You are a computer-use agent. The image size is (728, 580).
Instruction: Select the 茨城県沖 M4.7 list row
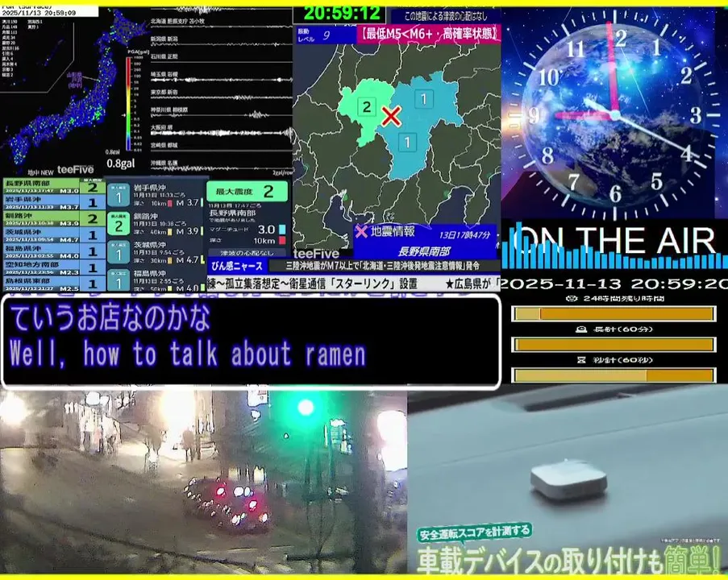click(x=54, y=235)
